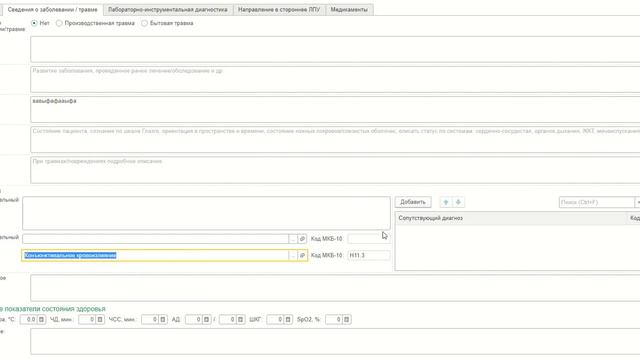Open the linked item of the highlighted diagnosis field
This screenshot has width=640, height=360.
pyautogui.click(x=302, y=256)
